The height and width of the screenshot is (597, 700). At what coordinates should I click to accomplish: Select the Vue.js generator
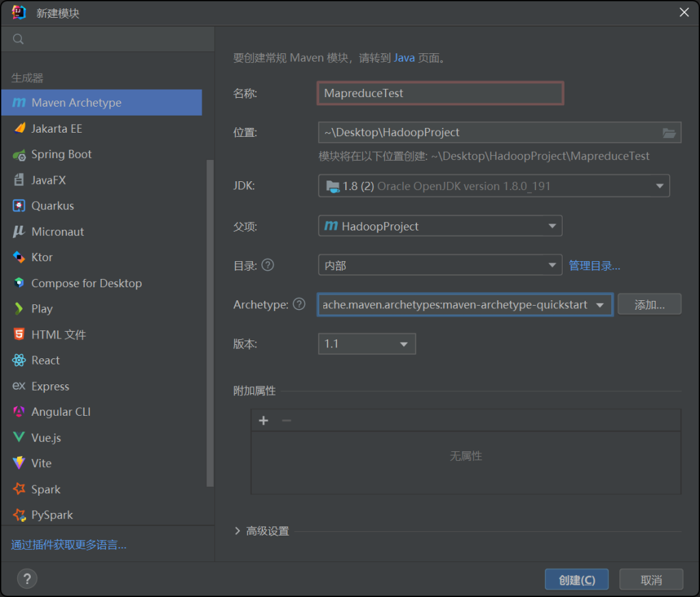tap(46, 438)
